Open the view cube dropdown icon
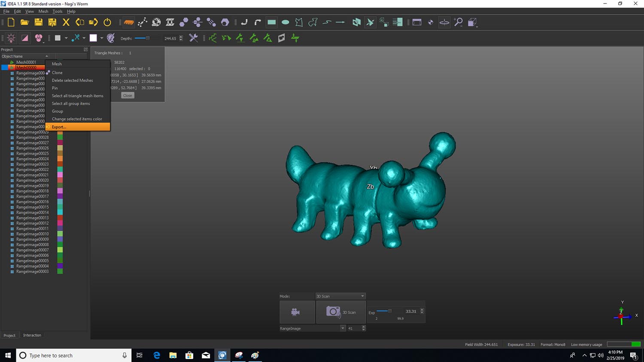Viewport: 644px width, 362px height. [472, 22]
